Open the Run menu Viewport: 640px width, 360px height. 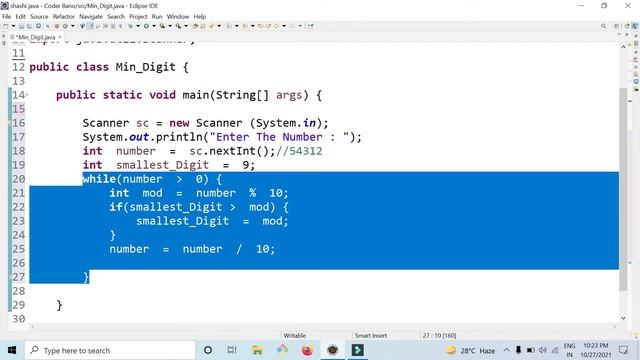(157, 17)
